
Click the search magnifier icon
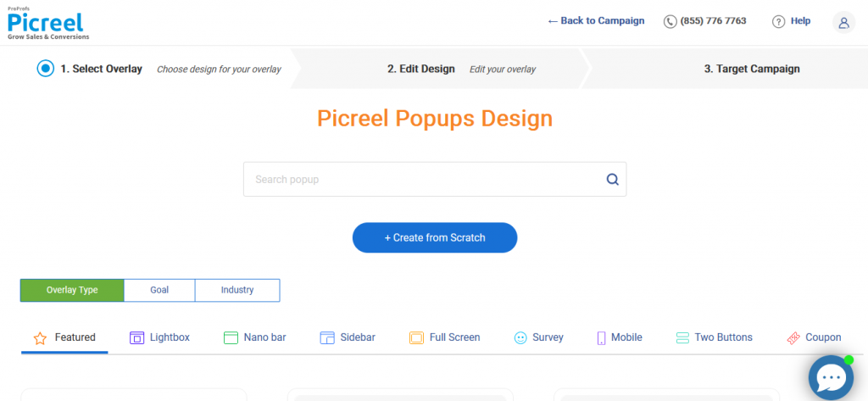tap(612, 180)
